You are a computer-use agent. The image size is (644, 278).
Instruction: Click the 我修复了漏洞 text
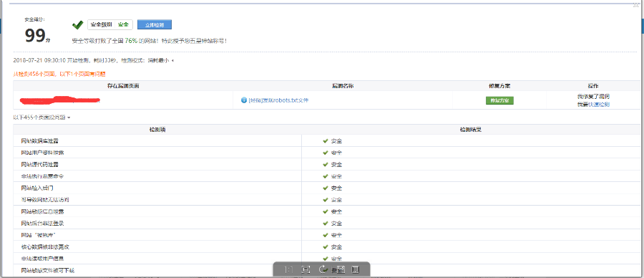pyautogui.click(x=593, y=96)
